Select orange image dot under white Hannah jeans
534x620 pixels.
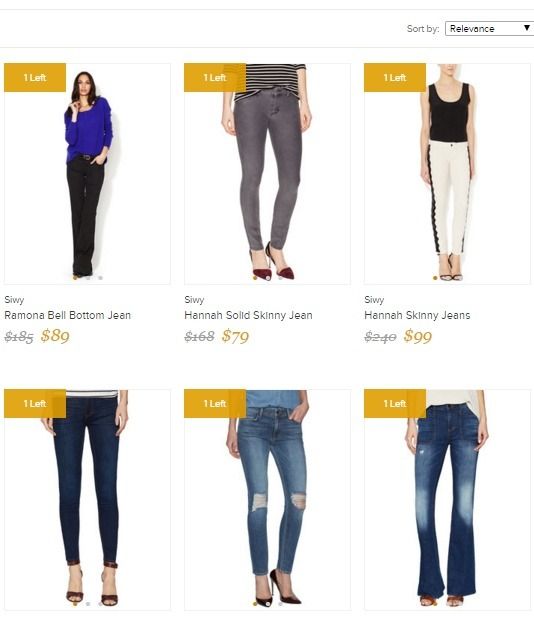click(x=435, y=278)
